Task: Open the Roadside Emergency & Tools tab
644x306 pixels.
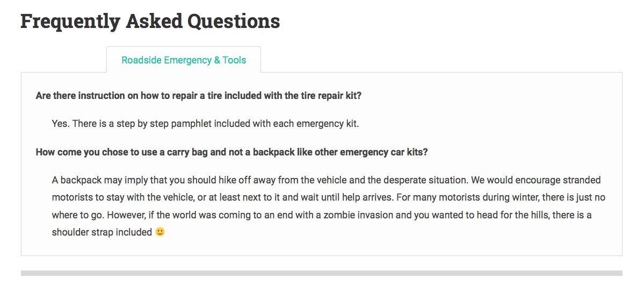Action: (x=184, y=60)
